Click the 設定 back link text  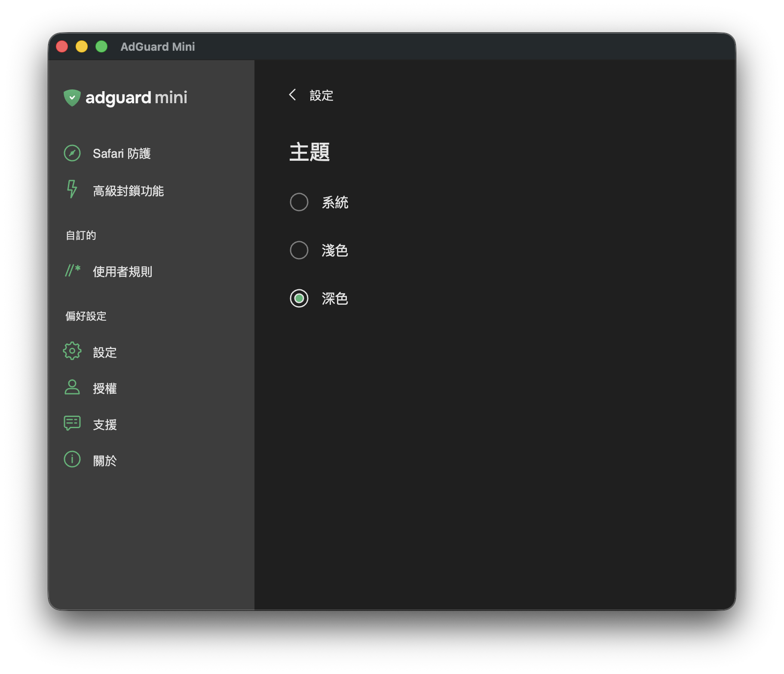[322, 95]
